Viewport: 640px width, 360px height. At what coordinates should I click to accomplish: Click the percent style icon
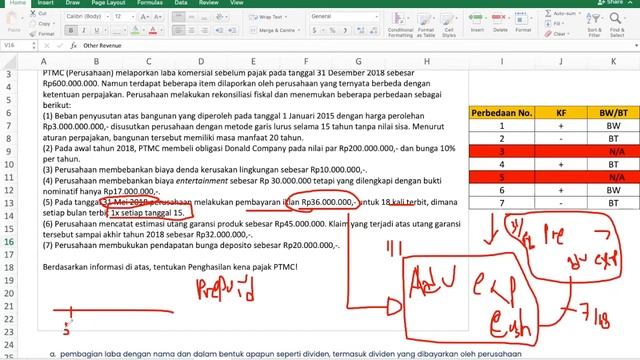pyautogui.click(x=333, y=31)
